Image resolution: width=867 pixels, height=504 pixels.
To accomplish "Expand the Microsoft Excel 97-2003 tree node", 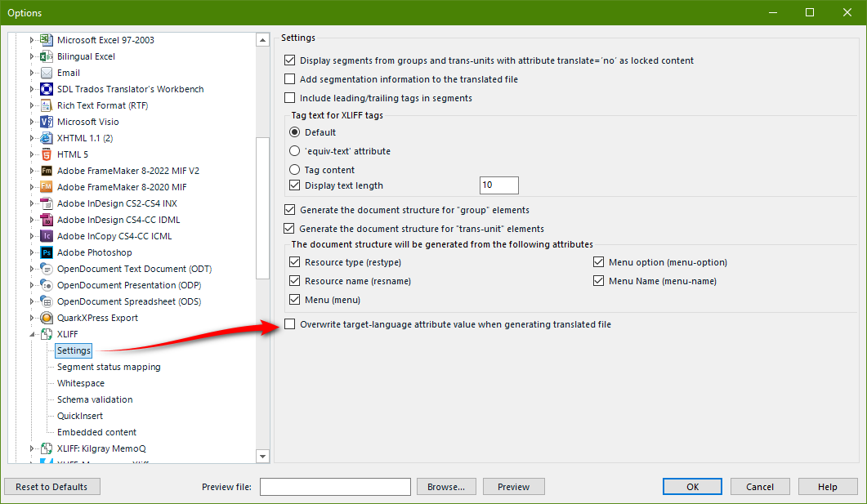I will click(x=32, y=40).
